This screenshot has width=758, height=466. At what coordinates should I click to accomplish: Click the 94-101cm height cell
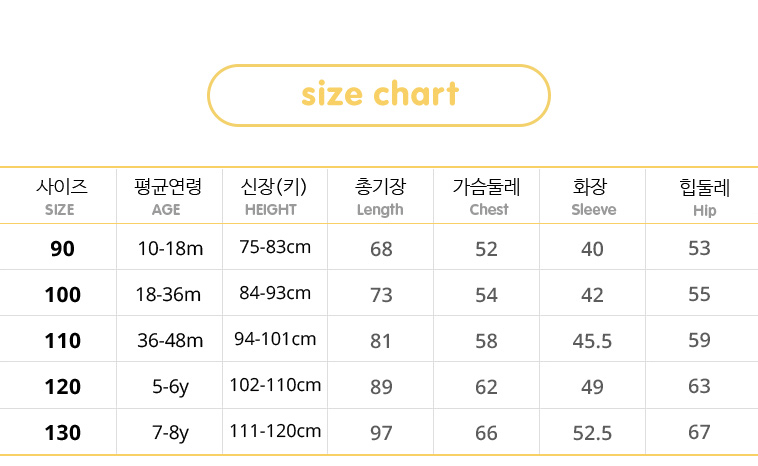tap(275, 339)
